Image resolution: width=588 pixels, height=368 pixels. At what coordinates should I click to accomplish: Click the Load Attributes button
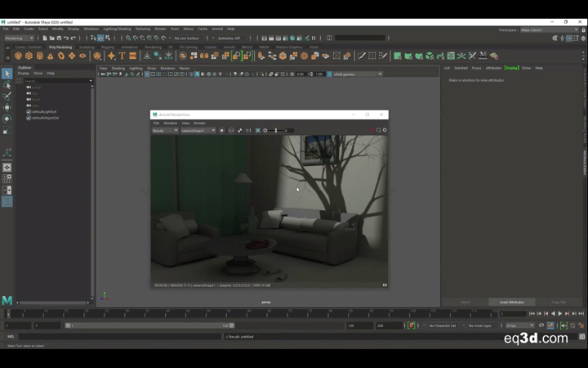coord(512,302)
